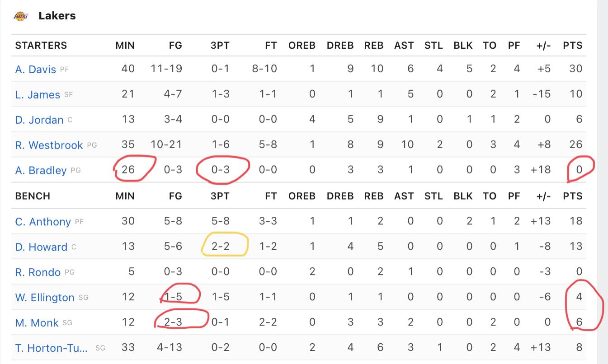Viewport: 608px width, 364px height.
Task: Go to C. Anthony player page
Action: tap(43, 221)
